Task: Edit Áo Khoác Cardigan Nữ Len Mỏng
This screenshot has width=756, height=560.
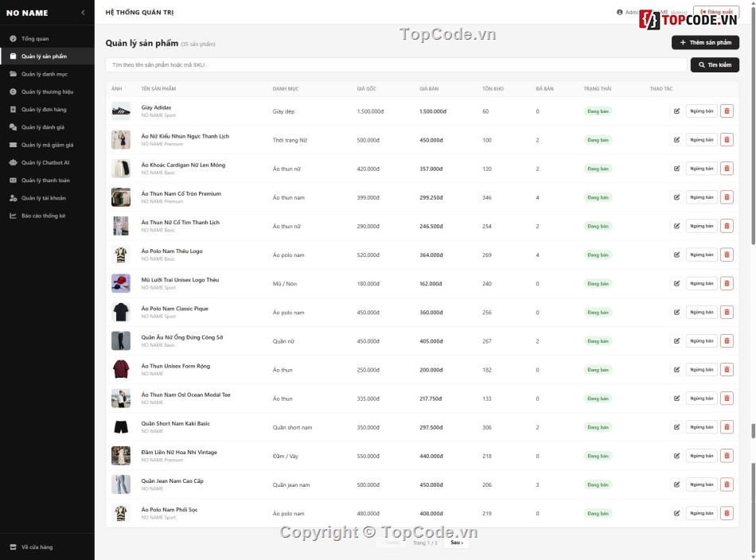Action: (676, 169)
